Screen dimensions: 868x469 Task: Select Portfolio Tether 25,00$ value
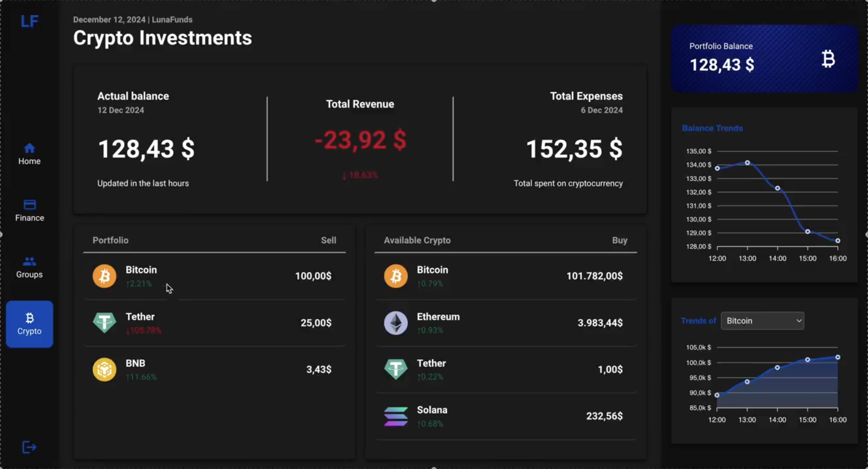[x=316, y=322]
